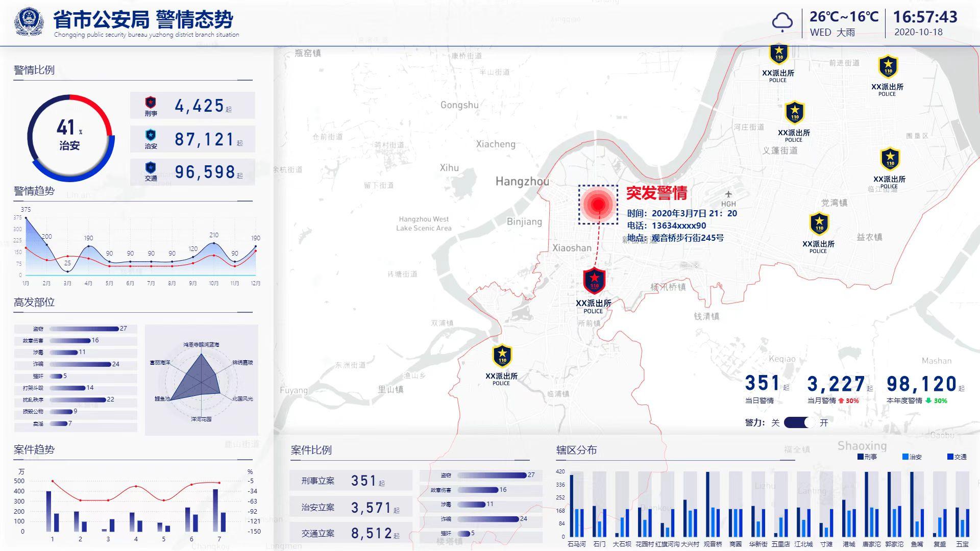
Task: Click 本年度警情 98,120 statistic
Action: [x=921, y=384]
